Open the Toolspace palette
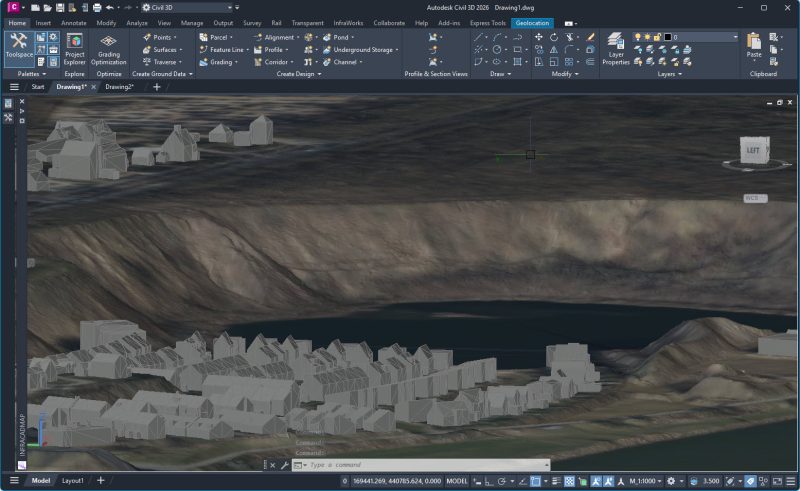Viewport: 800px width, 491px height. 18,45
